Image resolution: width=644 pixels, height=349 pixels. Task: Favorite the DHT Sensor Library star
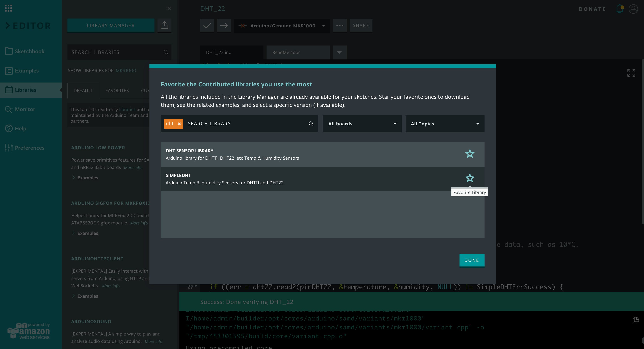[470, 154]
